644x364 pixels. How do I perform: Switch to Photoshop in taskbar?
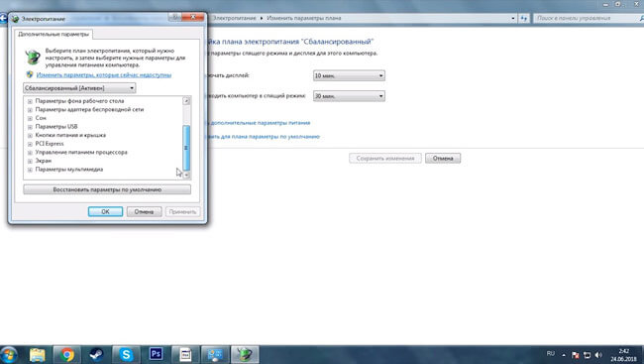156,354
